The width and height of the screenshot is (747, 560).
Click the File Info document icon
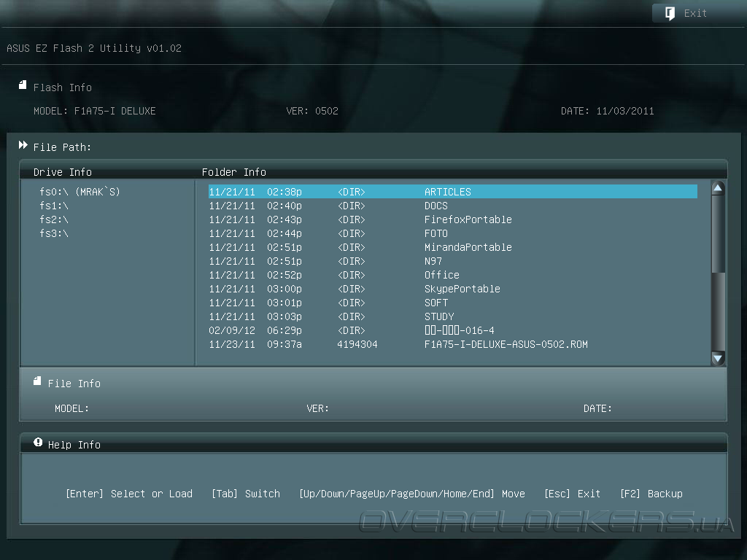pyautogui.click(x=37, y=381)
